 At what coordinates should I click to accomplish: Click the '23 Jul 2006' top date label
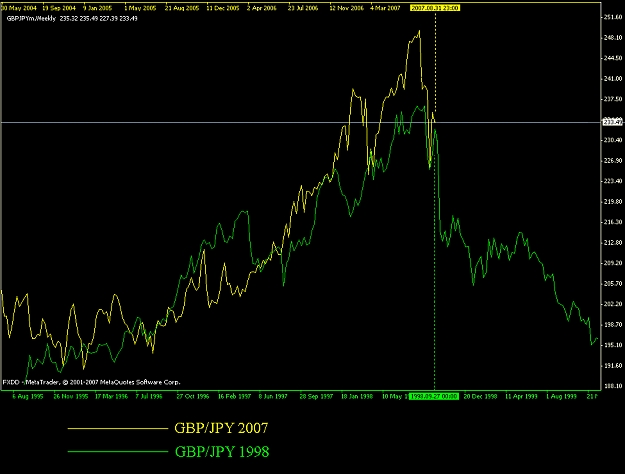(x=303, y=8)
